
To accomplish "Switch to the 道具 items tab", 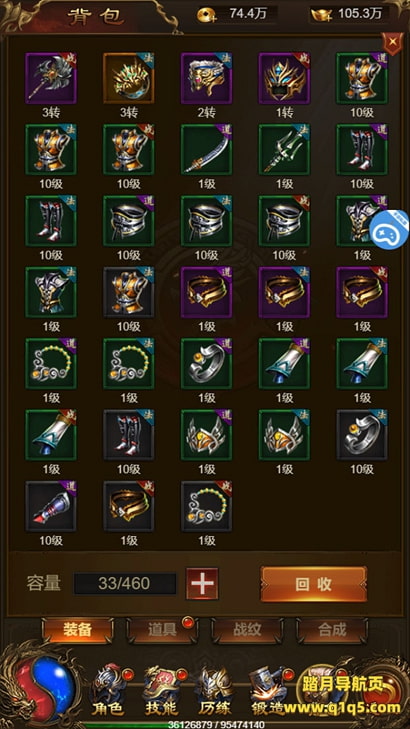I will pyautogui.click(x=162, y=630).
